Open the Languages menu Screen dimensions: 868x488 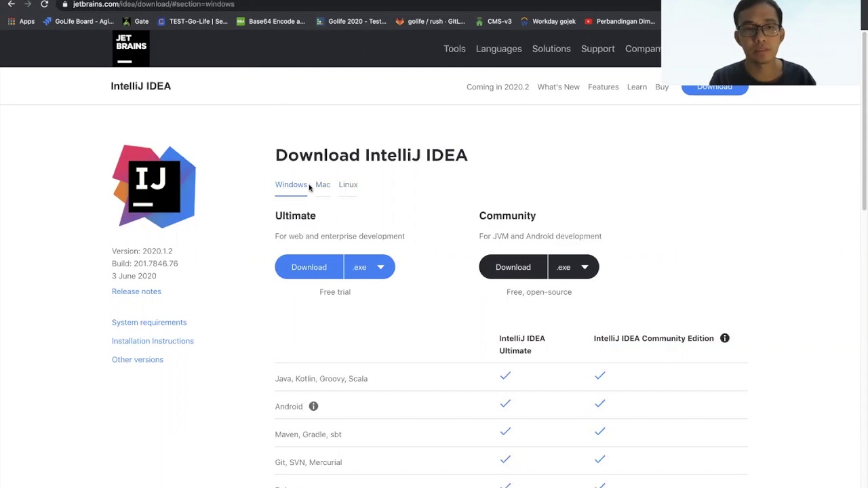[x=498, y=49]
